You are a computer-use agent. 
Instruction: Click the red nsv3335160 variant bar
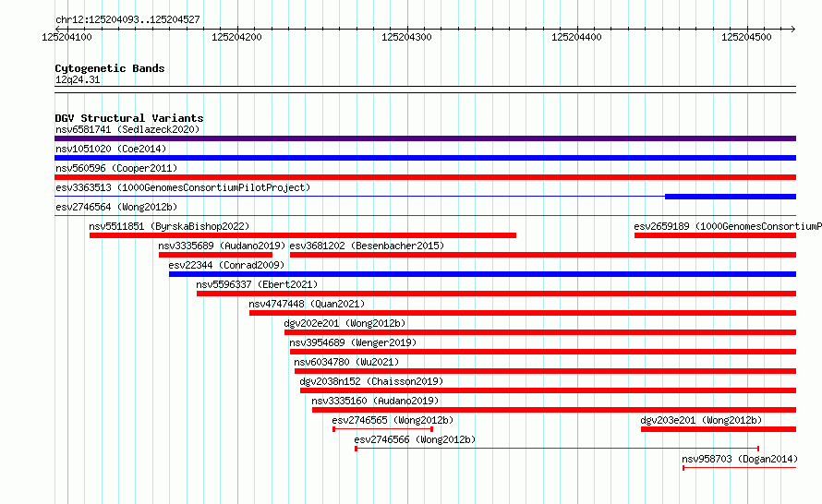(x=554, y=410)
